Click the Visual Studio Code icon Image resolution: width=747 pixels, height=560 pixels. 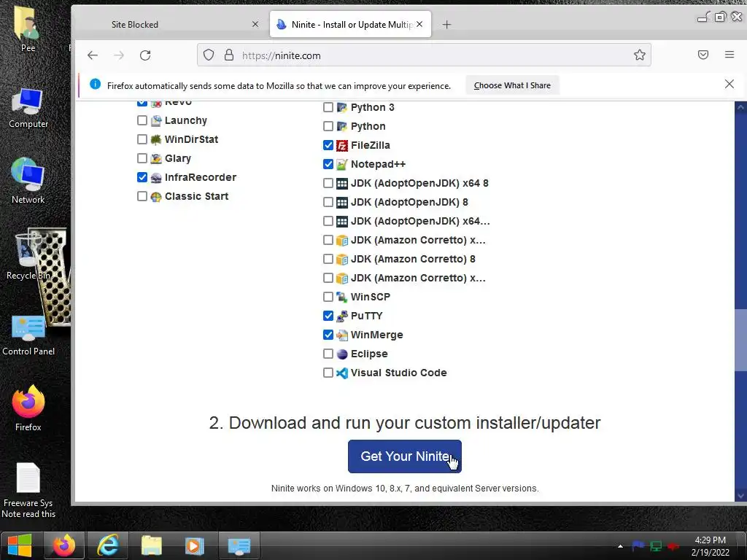point(341,373)
